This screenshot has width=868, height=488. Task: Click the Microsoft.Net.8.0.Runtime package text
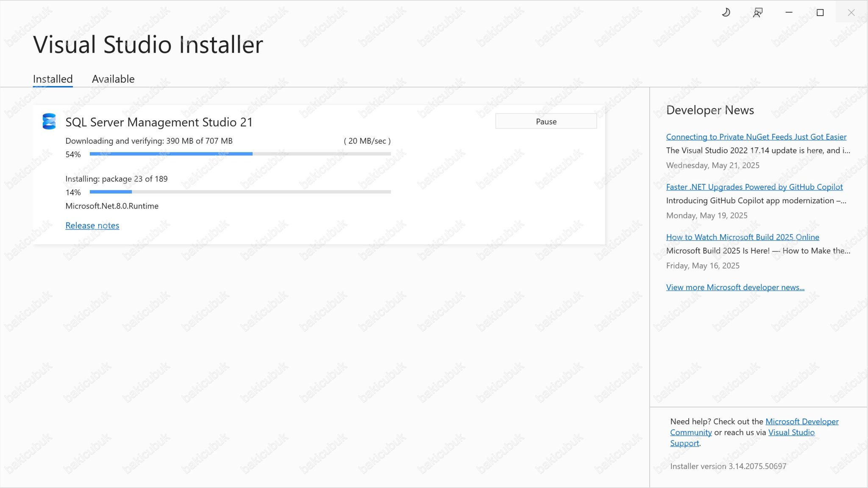pos(111,206)
